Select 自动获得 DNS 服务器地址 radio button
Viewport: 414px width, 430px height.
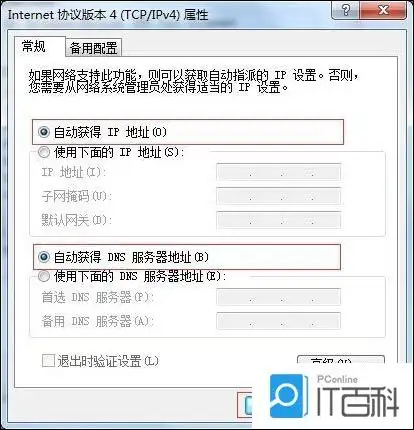point(44,257)
